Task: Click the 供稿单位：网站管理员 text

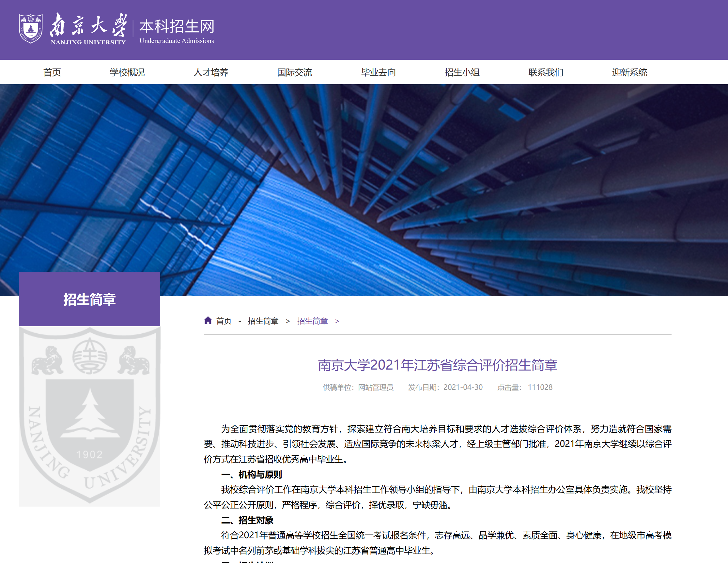Action: [x=358, y=387]
